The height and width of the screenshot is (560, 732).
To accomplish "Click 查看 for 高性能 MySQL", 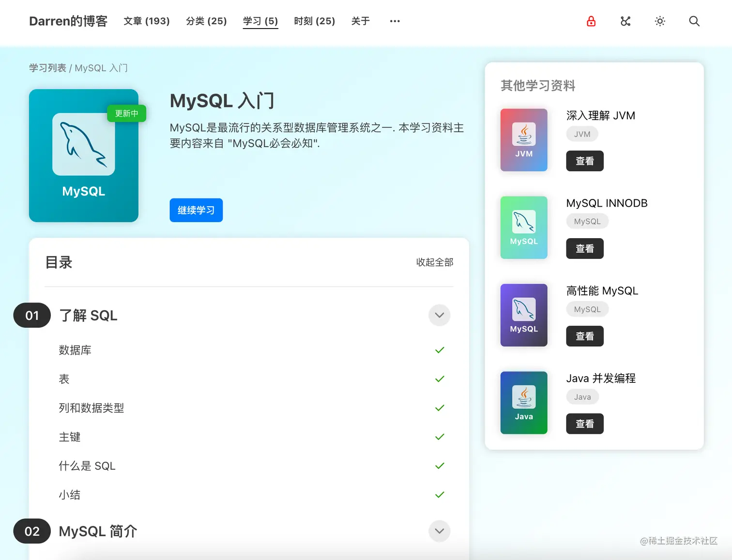I will pos(585,336).
